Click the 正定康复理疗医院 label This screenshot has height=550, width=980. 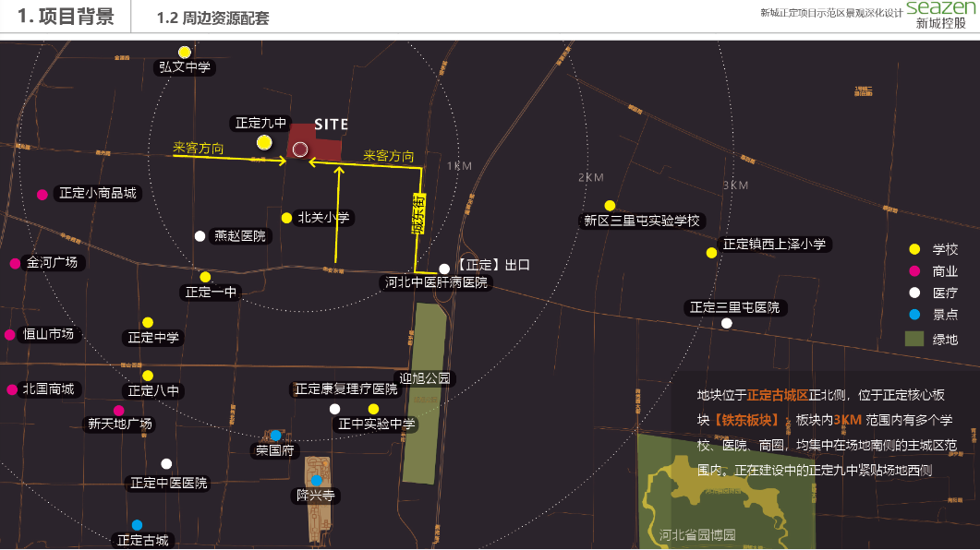tap(345, 389)
